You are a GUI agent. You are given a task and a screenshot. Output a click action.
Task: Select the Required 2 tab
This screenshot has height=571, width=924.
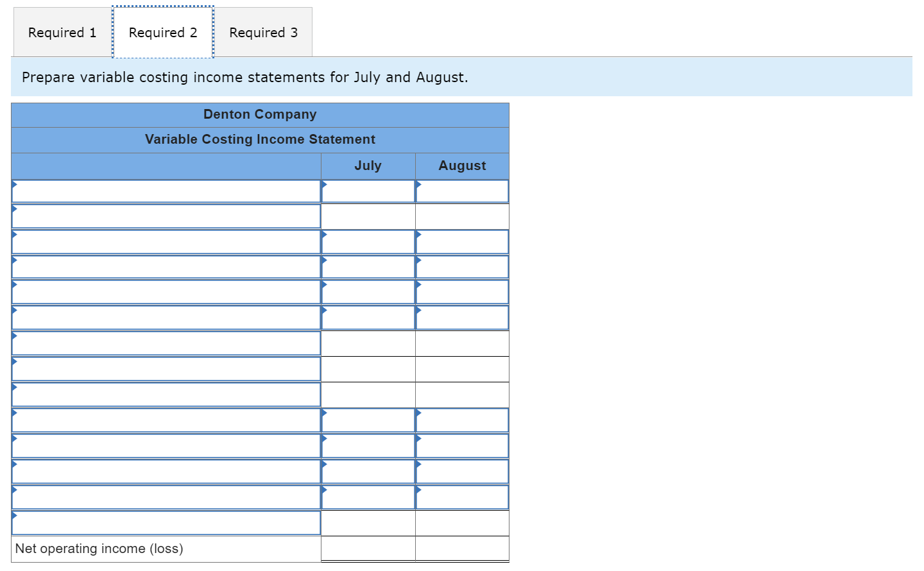163,32
